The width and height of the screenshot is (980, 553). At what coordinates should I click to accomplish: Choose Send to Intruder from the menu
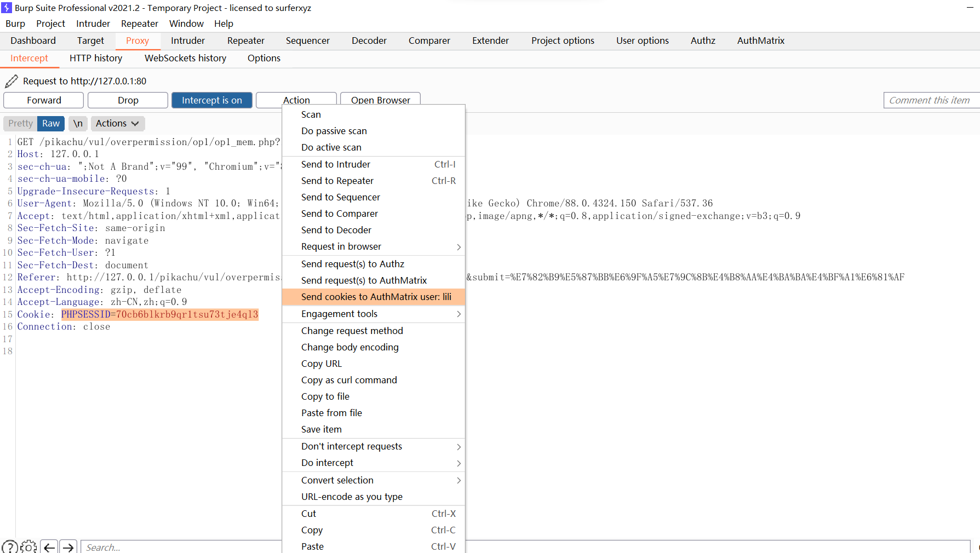335,164
